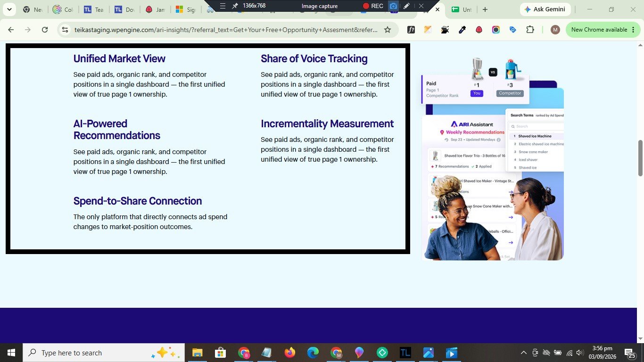Start recording with the REC button

pos(373,6)
